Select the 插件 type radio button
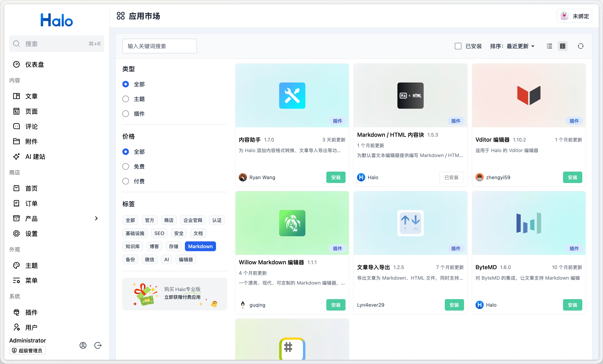Image resolution: width=603 pixels, height=364 pixels. tap(126, 114)
